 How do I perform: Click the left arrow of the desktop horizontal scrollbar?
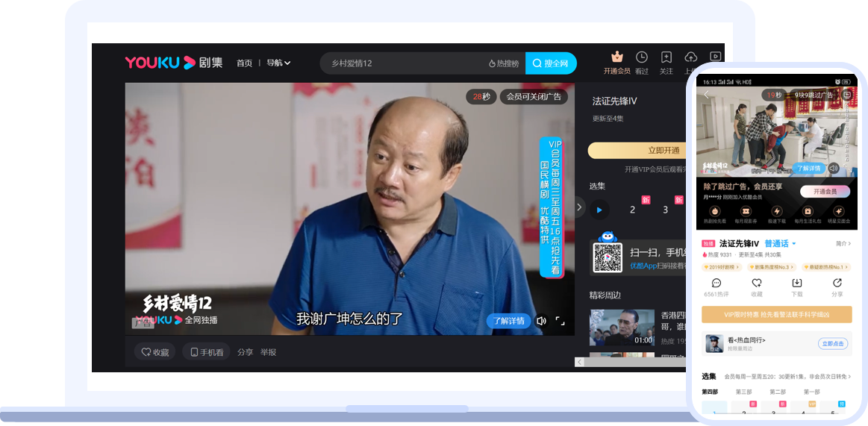coord(580,362)
